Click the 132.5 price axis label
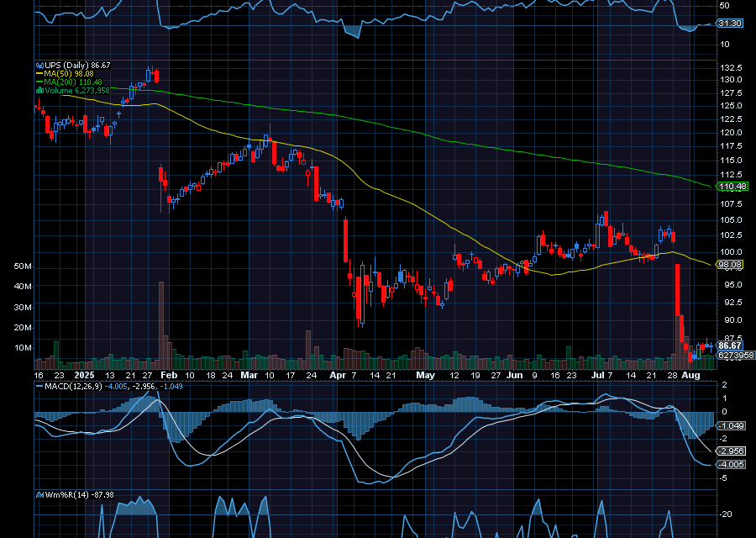756x538 pixels. coord(731,67)
